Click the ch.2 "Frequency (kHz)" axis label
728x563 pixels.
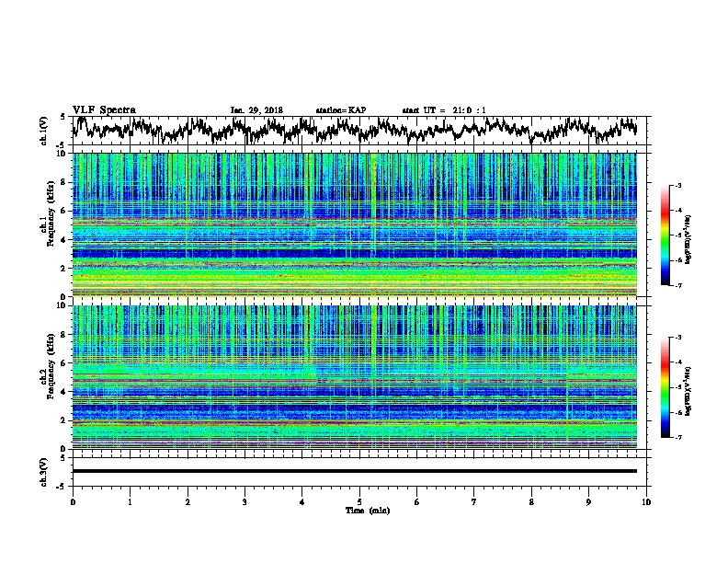click(x=51, y=366)
